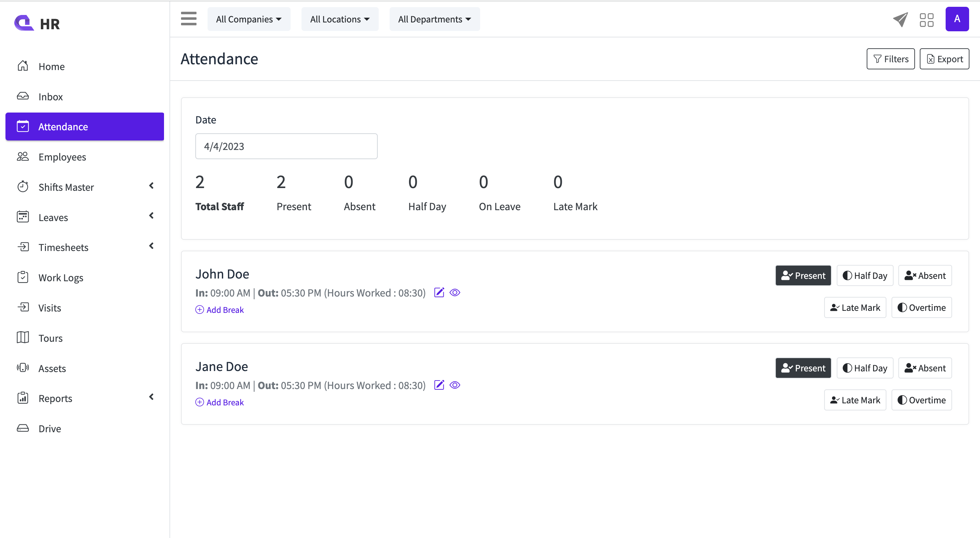Expand the Shifts Master section

click(x=151, y=186)
